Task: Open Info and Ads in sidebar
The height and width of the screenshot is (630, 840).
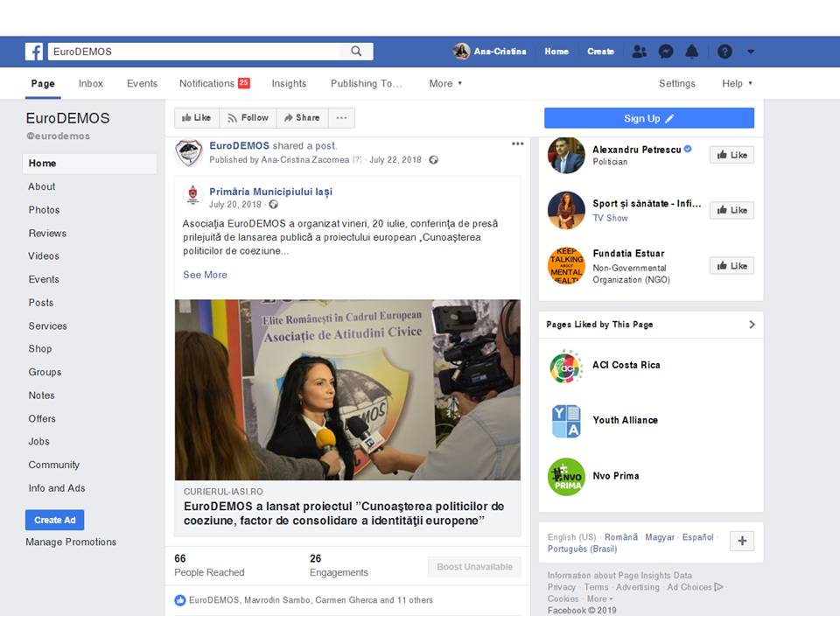Action: pyautogui.click(x=57, y=488)
